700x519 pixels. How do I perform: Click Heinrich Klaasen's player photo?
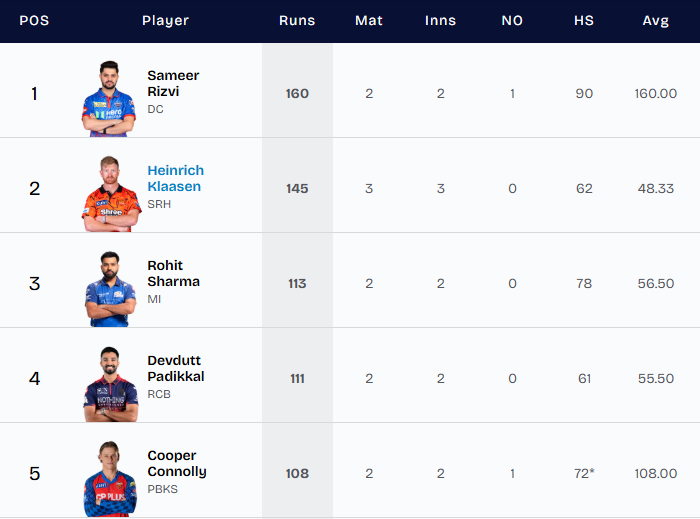pos(111,193)
